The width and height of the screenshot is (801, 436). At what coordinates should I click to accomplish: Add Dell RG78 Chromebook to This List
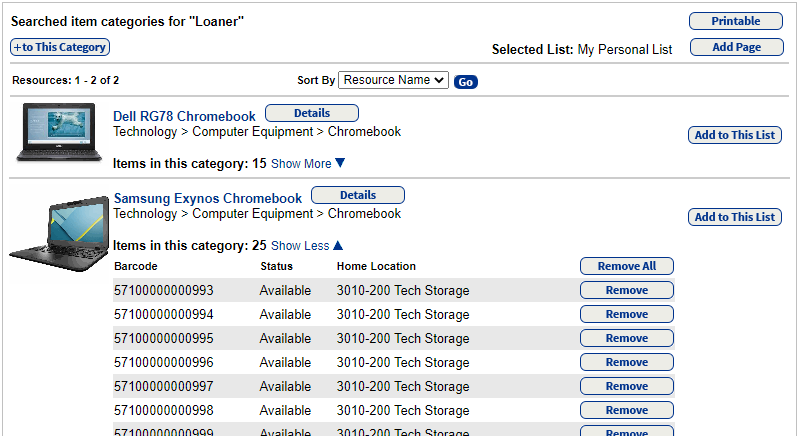[x=735, y=135]
